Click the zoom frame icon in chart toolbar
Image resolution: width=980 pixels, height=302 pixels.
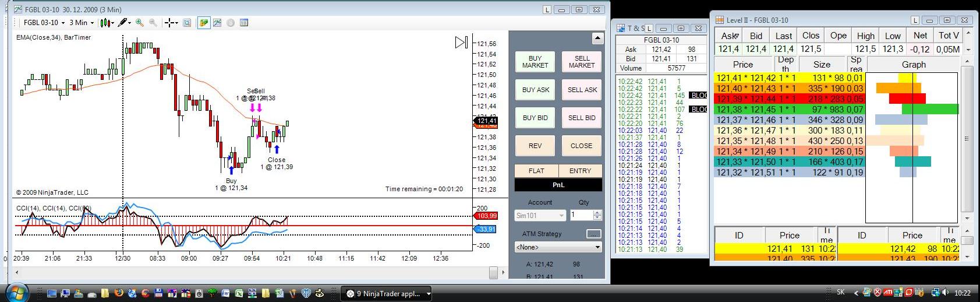[187, 23]
